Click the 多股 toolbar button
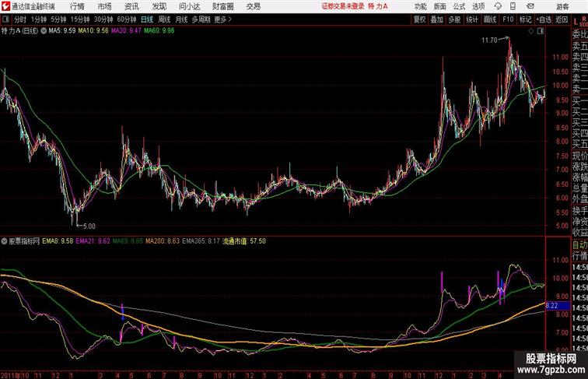This screenshot has width=588, height=379. point(454,19)
